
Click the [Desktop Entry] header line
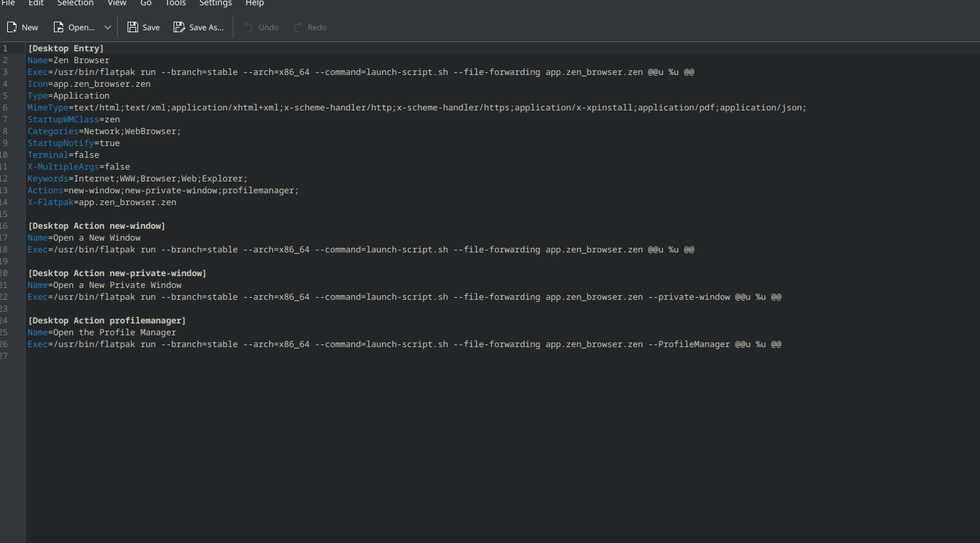[66, 49]
